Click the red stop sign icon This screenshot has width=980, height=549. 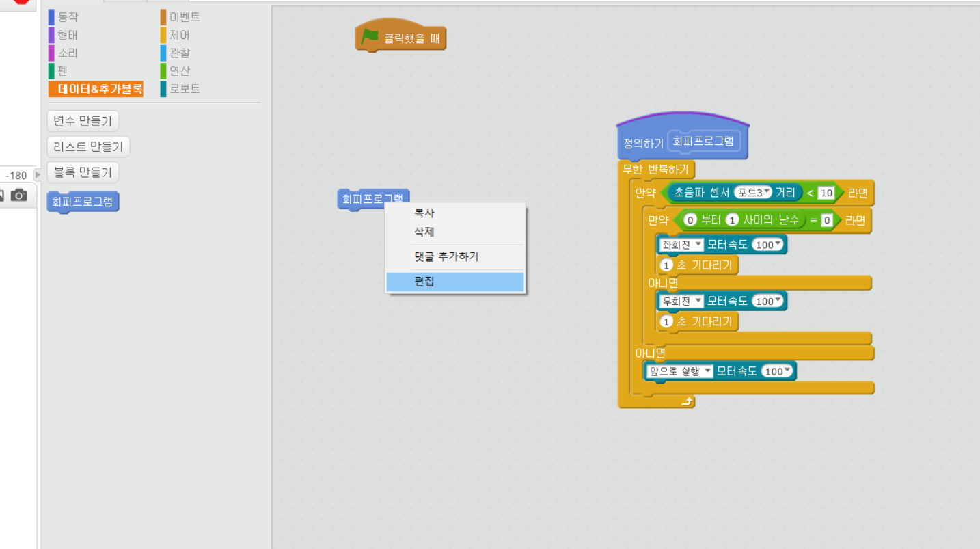(21, 2)
